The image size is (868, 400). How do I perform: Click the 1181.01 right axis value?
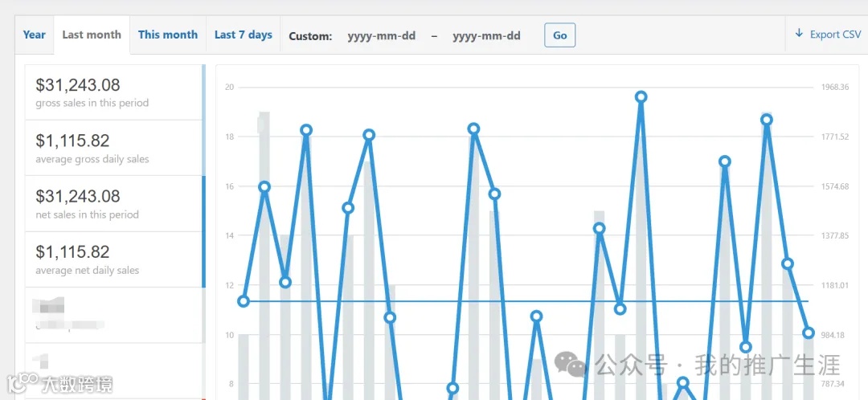click(x=835, y=285)
